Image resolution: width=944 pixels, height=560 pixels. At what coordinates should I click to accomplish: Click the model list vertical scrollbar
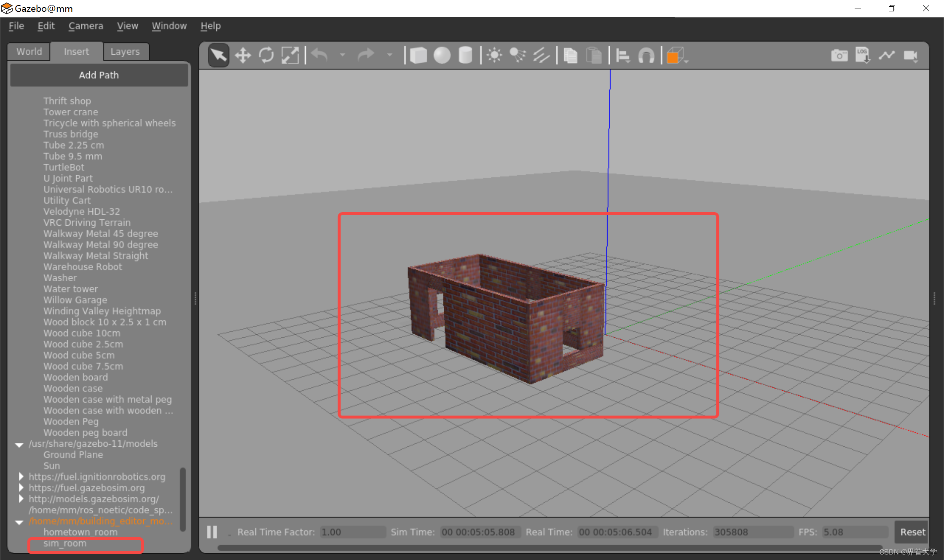tap(183, 499)
